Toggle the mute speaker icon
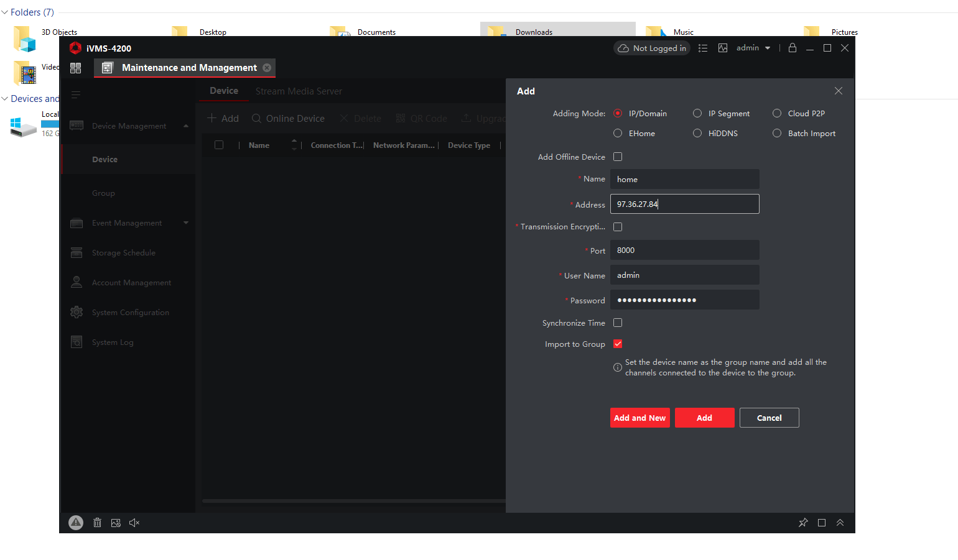The width and height of the screenshot is (958, 560). (134, 523)
